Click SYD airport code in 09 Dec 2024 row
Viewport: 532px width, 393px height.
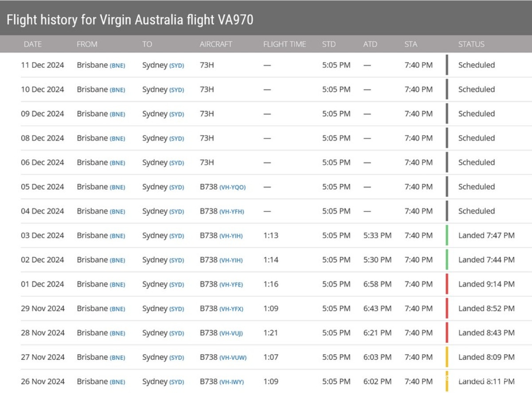pyautogui.click(x=176, y=114)
